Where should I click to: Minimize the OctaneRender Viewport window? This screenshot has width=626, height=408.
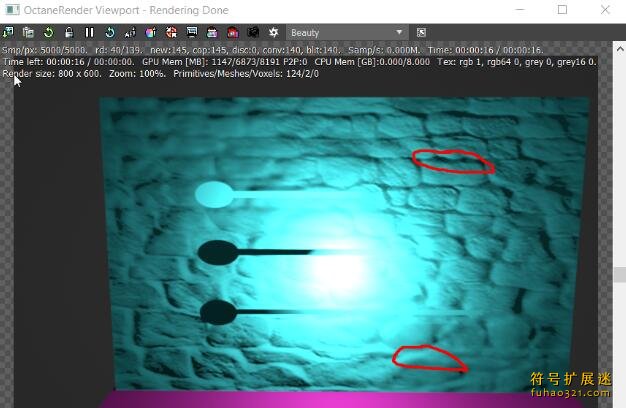[520, 10]
